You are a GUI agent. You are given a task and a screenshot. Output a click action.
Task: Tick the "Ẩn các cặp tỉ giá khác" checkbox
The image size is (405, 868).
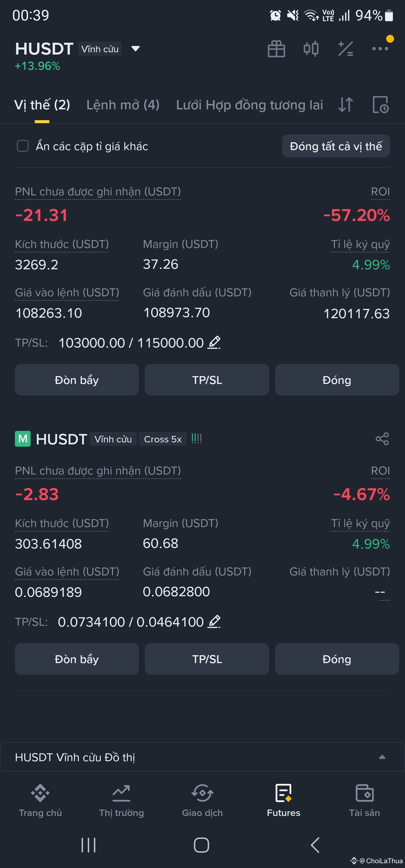[x=22, y=146]
